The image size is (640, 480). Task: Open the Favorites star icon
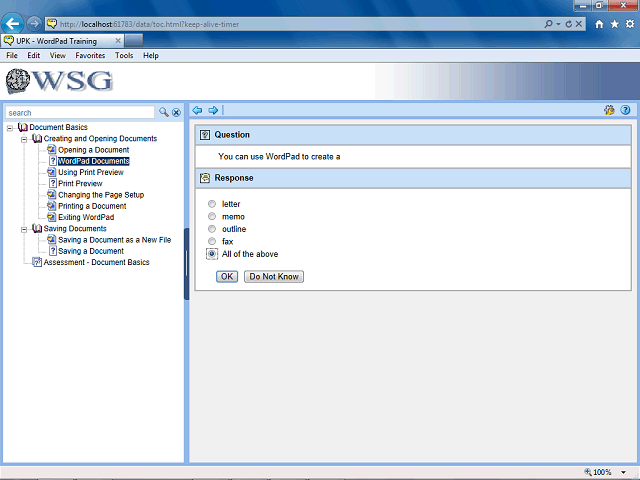(615, 24)
